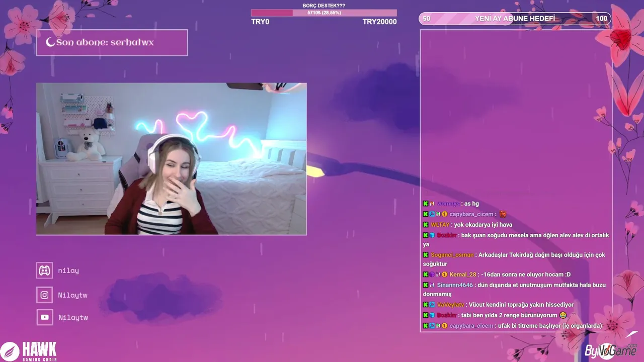Click the gold coin badge beside Kemal_28
This screenshot has width=644, height=362.
[x=444, y=275]
